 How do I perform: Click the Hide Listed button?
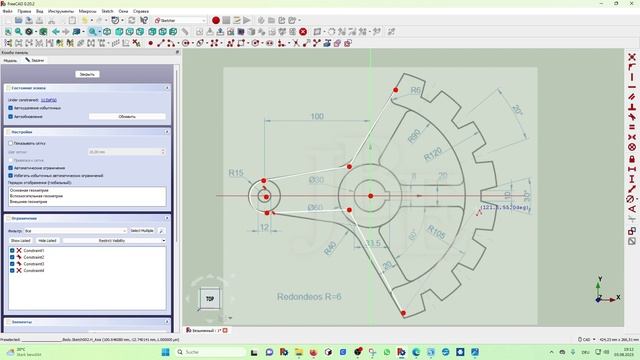pyautogui.click(x=47, y=241)
